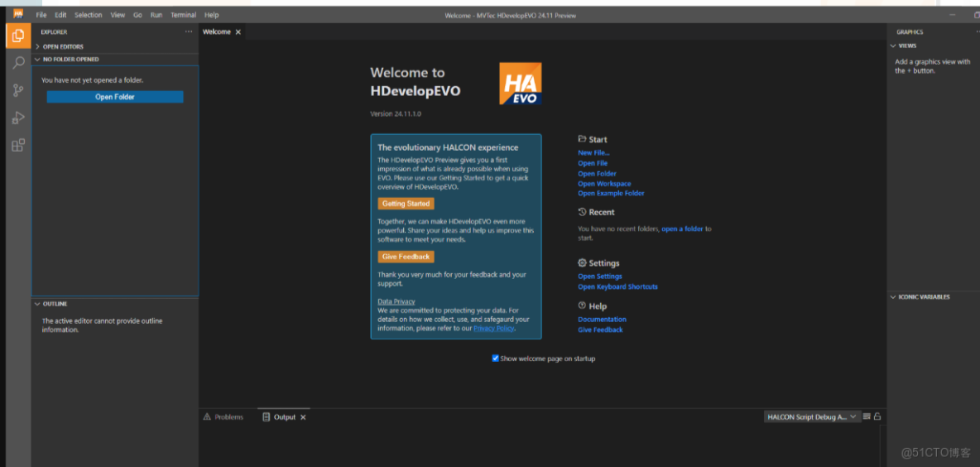Click the Explorer panel title
Image resolution: width=980 pixels, height=467 pixels.
coord(54,32)
